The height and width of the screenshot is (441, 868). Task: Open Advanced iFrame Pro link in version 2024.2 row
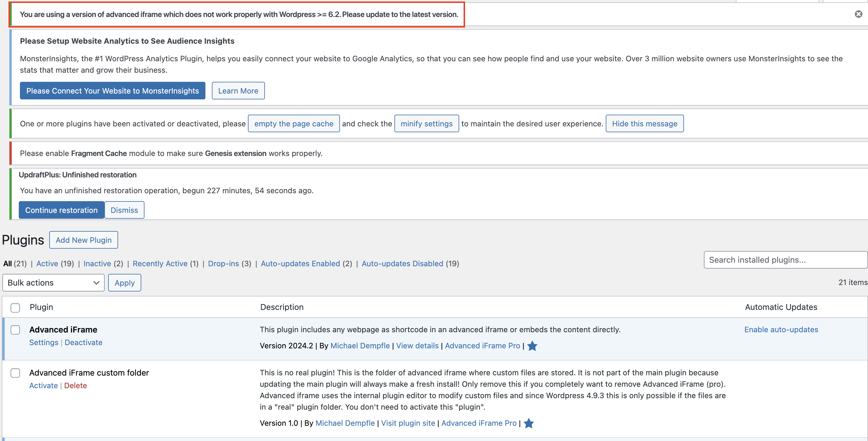pyautogui.click(x=483, y=346)
